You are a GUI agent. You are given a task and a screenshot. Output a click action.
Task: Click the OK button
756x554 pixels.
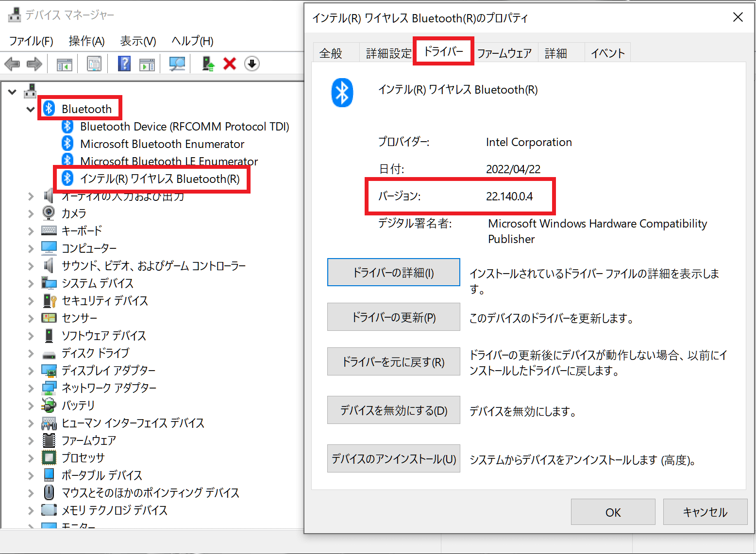coord(613,512)
